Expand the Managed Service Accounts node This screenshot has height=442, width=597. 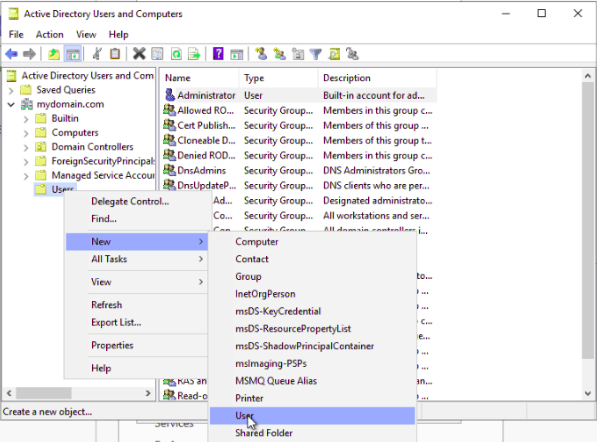(26, 176)
